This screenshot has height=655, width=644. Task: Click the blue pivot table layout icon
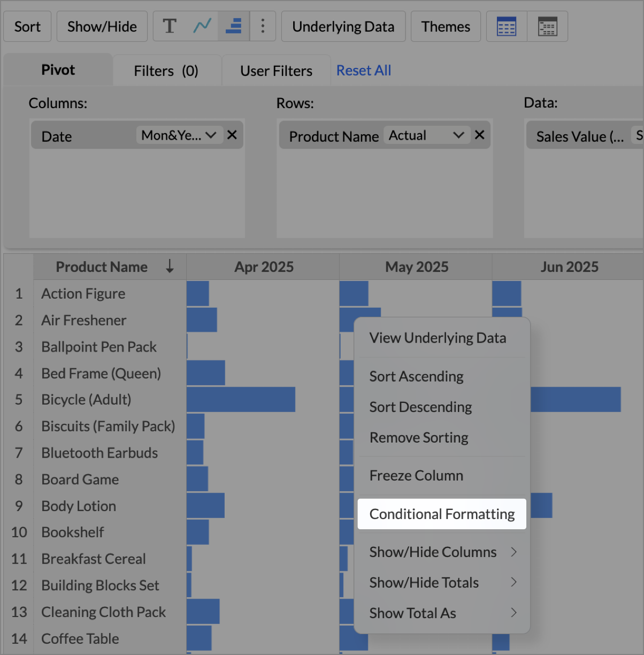[506, 26]
